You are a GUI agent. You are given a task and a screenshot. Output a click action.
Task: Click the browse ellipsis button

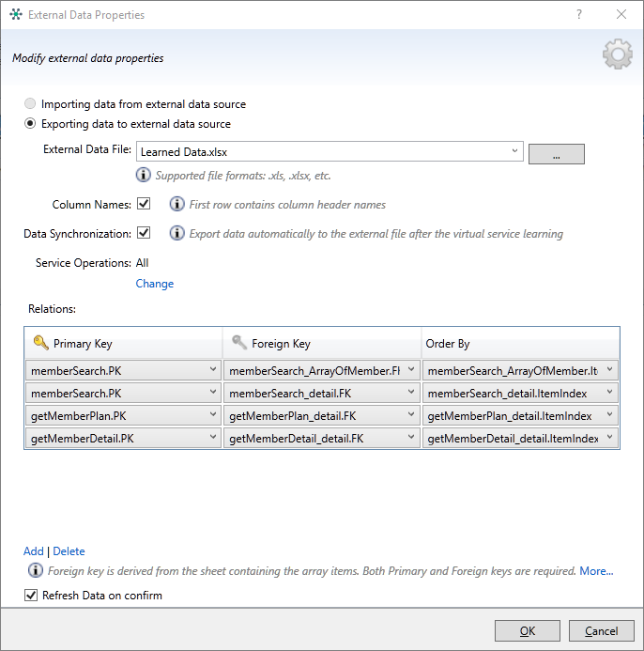coord(556,155)
